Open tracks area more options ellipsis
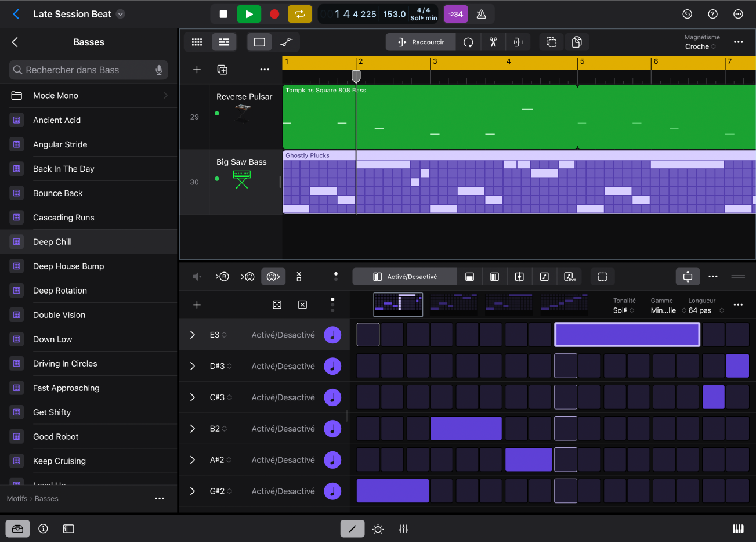 (x=738, y=42)
